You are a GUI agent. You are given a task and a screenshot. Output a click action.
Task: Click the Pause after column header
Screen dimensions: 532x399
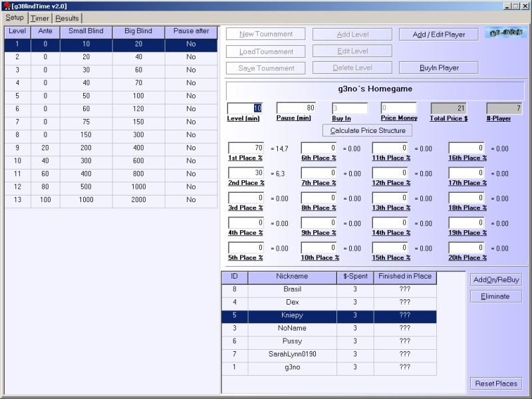click(191, 32)
